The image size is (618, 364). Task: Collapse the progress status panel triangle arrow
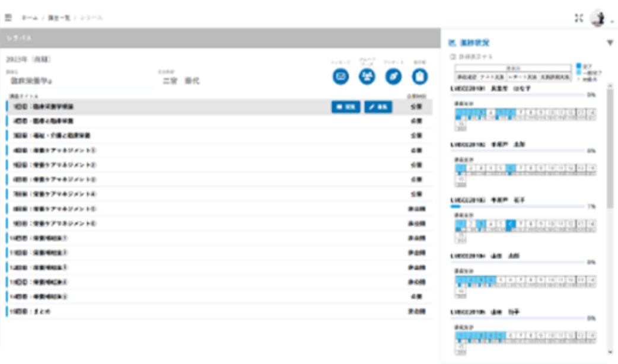click(x=610, y=43)
